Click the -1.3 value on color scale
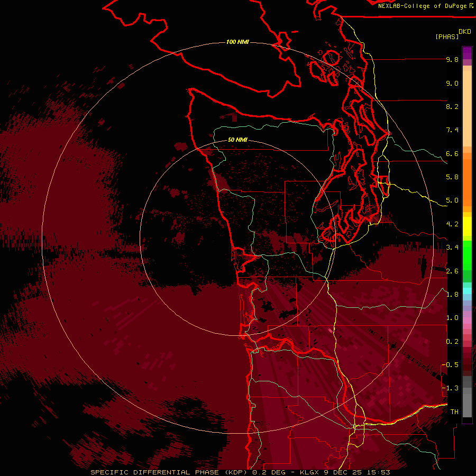Viewport: 476px width, 476px height. point(450,388)
